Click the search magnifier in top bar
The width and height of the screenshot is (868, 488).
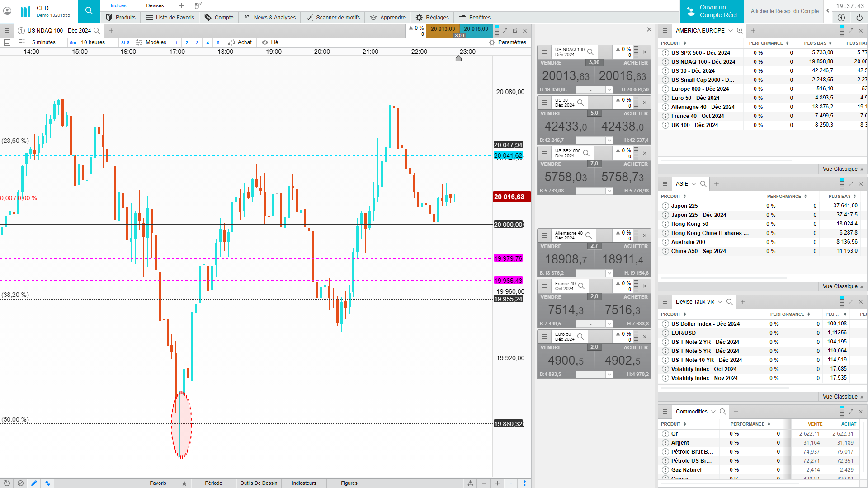click(x=89, y=11)
